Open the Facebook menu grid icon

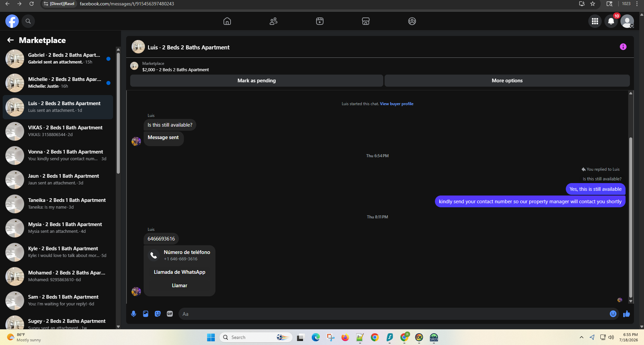click(x=595, y=21)
